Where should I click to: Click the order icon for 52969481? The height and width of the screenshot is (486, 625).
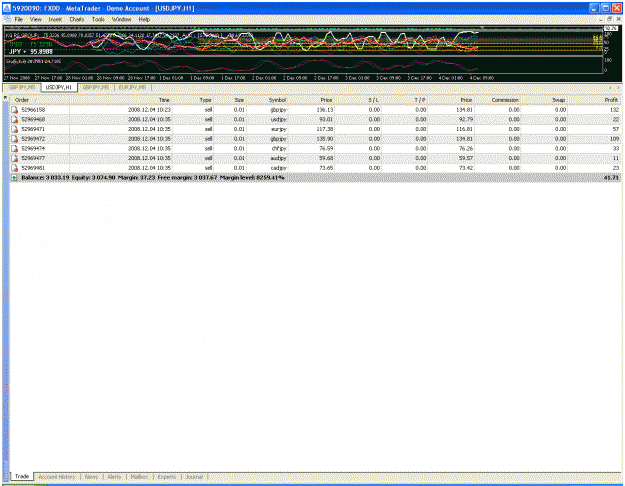pos(14,168)
